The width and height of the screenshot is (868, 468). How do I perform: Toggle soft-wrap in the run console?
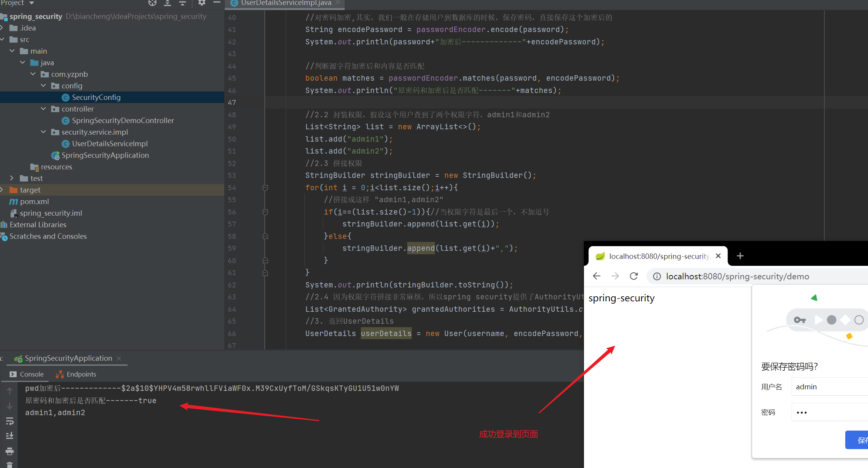pos(10,421)
